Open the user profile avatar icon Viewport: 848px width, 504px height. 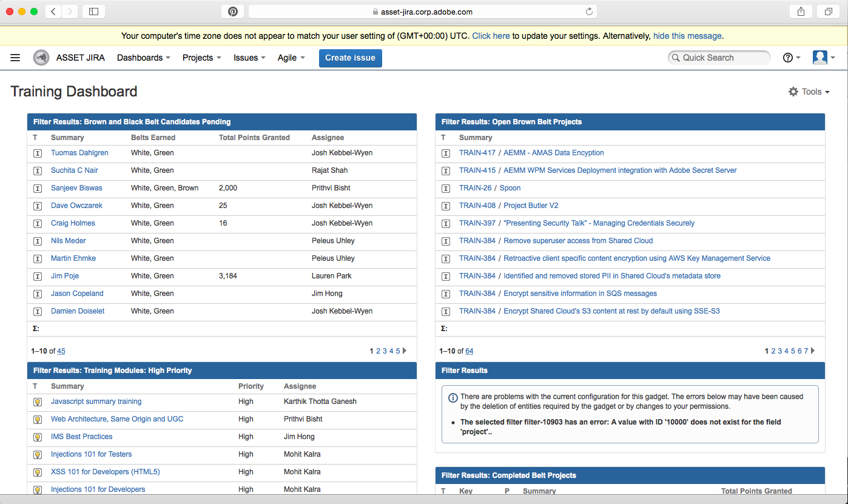pyautogui.click(x=820, y=58)
